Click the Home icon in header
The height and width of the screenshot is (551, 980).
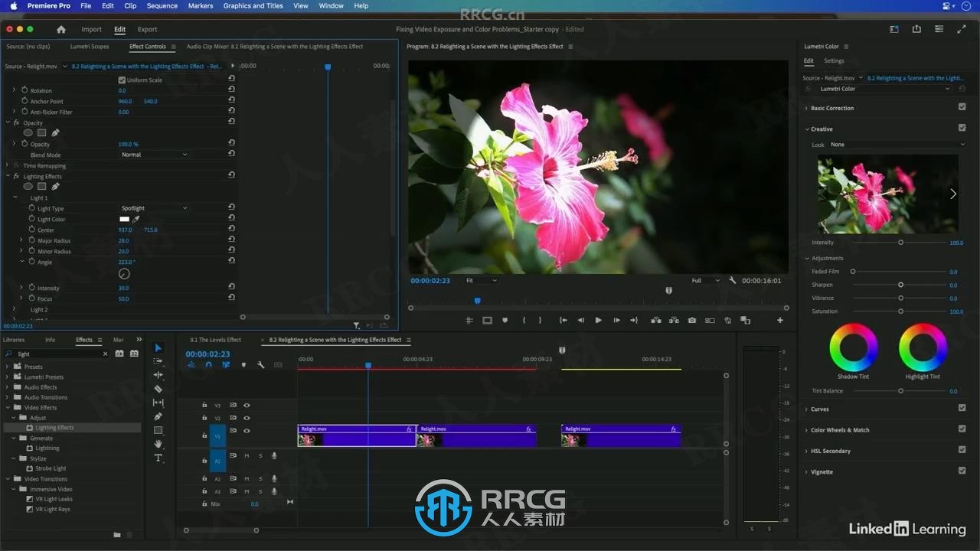click(61, 29)
